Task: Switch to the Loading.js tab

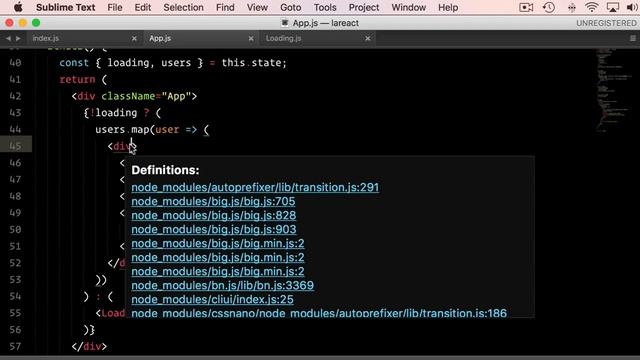Action: pyautogui.click(x=283, y=38)
